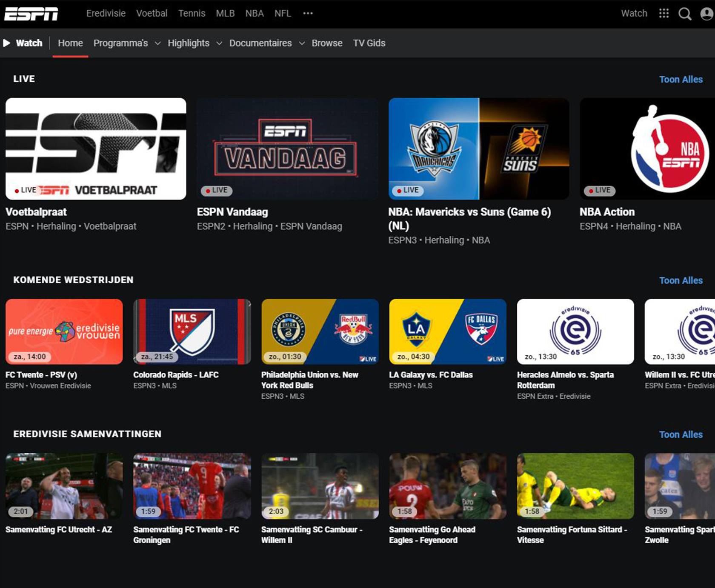The height and width of the screenshot is (588, 715).
Task: Open the apps grid icon
Action: point(664,13)
